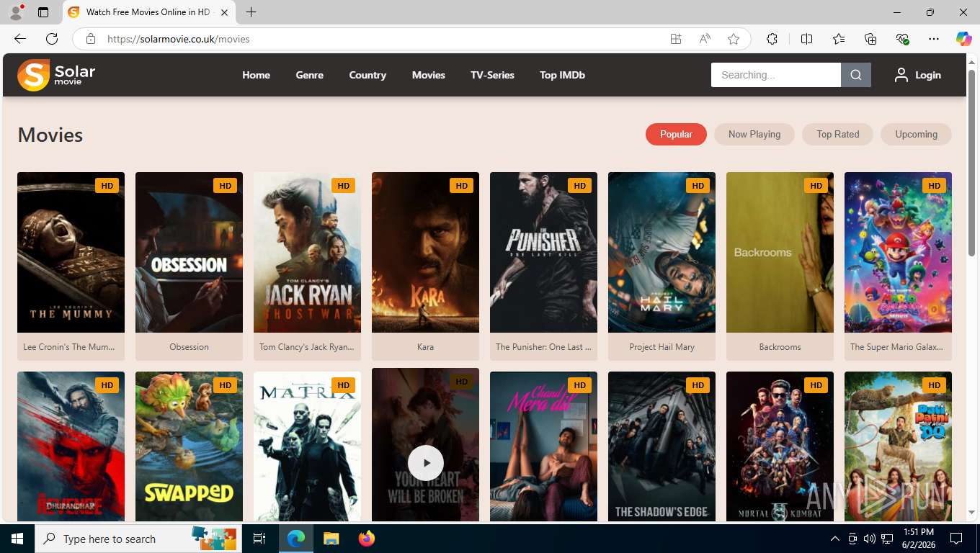This screenshot has width=980, height=553.
Task: Open the taskbar volume icon
Action: [x=870, y=539]
